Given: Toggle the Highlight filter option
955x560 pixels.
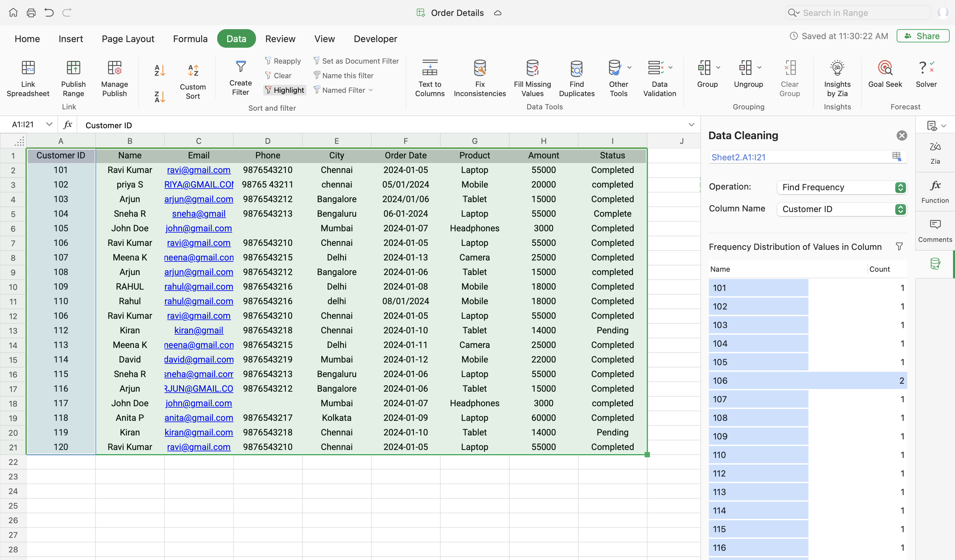Looking at the screenshot, I should point(285,90).
